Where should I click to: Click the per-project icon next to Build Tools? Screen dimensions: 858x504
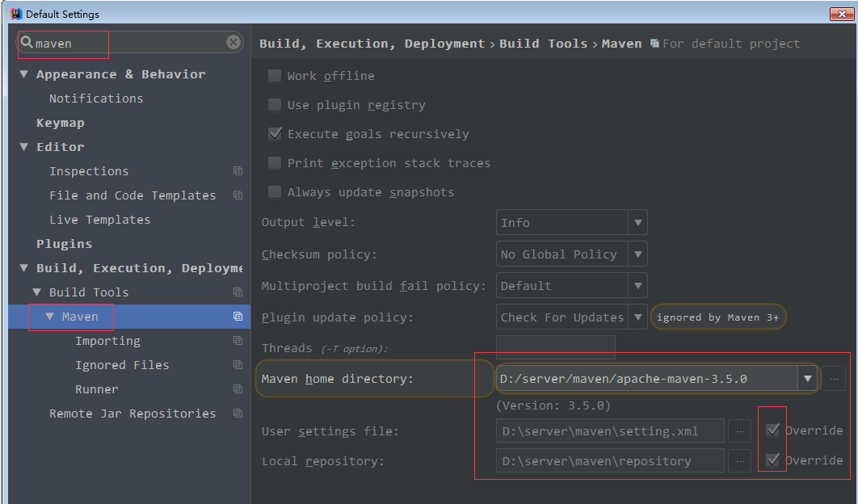click(x=238, y=292)
